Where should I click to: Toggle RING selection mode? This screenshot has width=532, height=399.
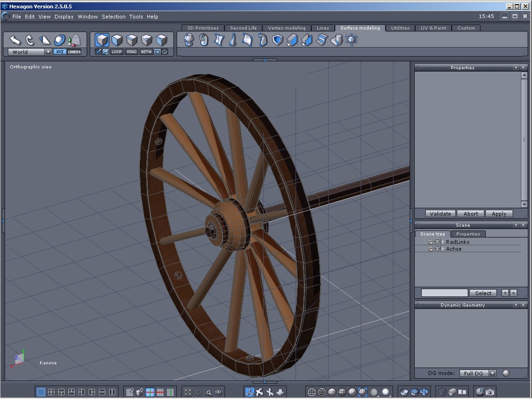click(132, 52)
